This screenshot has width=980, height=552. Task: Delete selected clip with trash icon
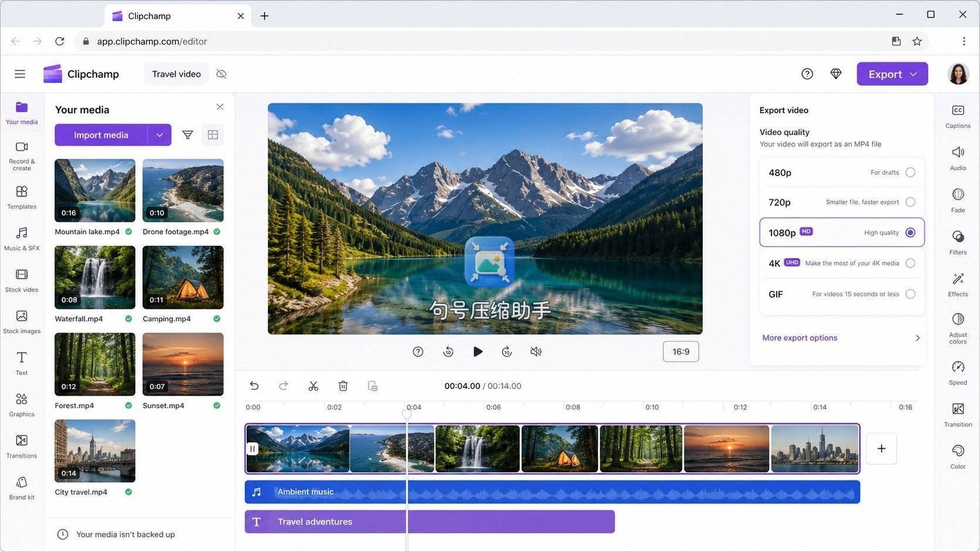click(343, 386)
